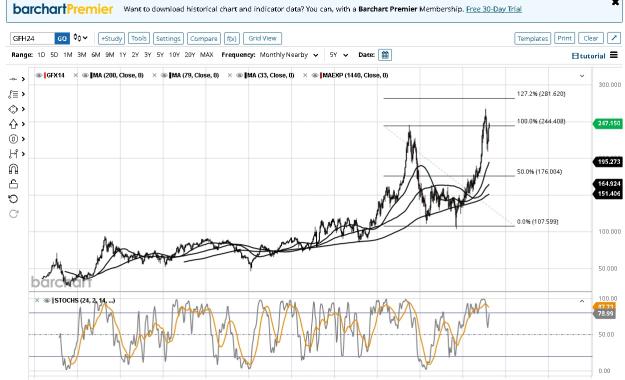Switch to Grid View
The image size is (625, 380).
tap(262, 38)
